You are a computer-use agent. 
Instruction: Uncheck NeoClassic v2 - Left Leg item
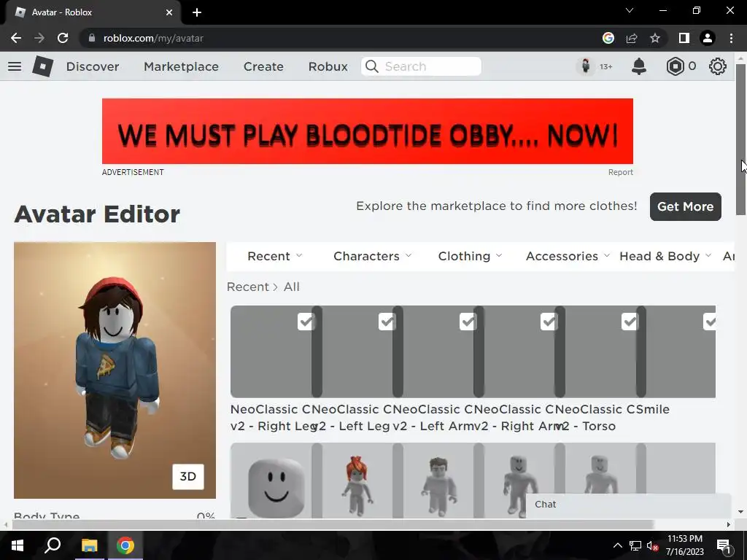(387, 322)
